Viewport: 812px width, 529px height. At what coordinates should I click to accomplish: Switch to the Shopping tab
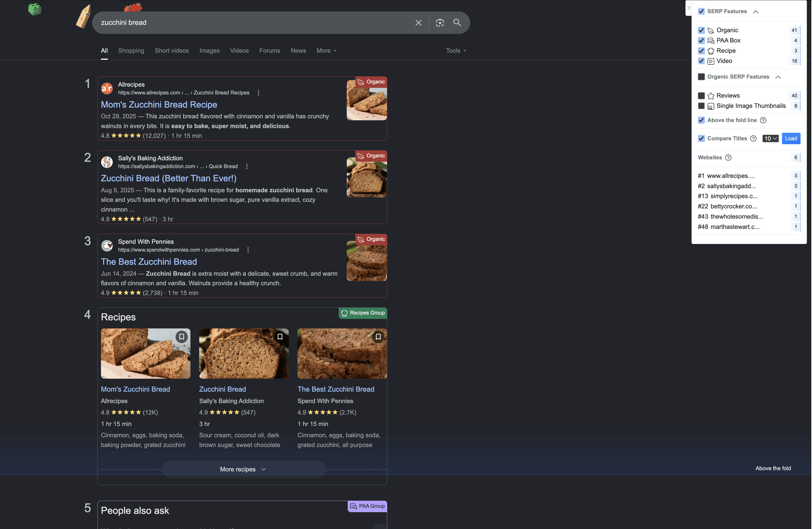pyautogui.click(x=131, y=51)
